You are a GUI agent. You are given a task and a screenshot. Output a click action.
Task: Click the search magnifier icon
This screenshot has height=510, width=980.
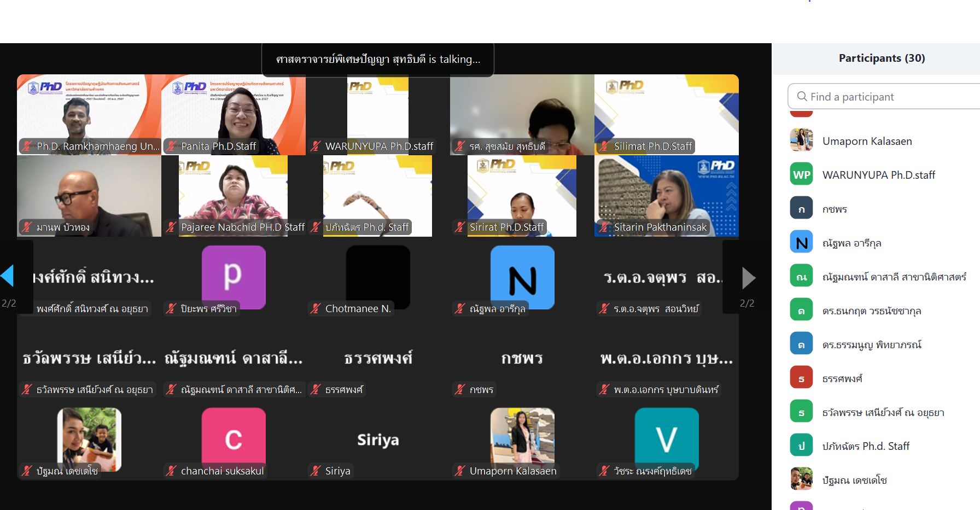point(802,96)
